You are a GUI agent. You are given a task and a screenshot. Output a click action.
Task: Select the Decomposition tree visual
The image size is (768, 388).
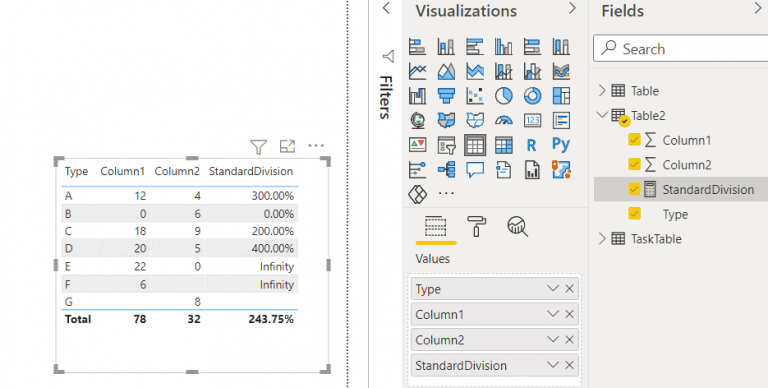(446, 170)
